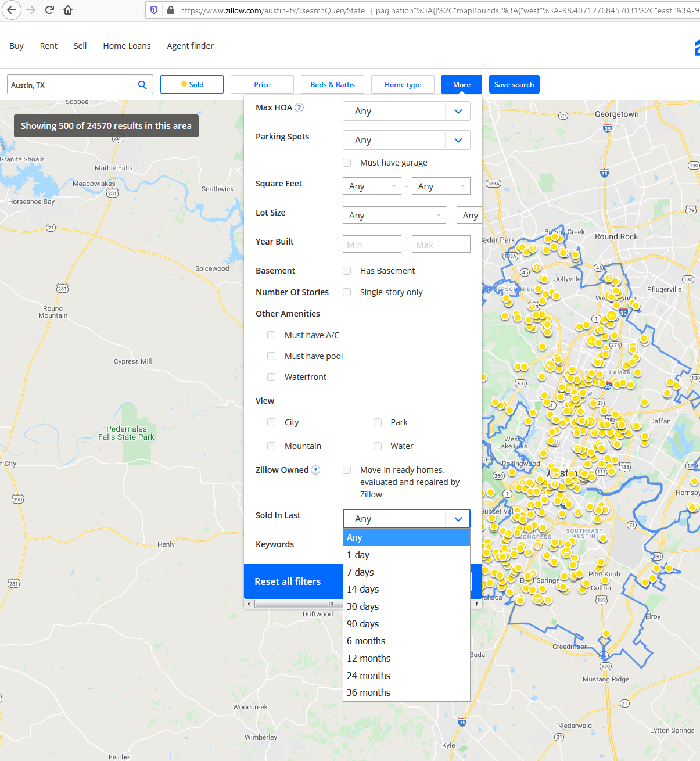700x761 pixels.
Task: Open Home Loans navigation link
Action: [x=127, y=46]
